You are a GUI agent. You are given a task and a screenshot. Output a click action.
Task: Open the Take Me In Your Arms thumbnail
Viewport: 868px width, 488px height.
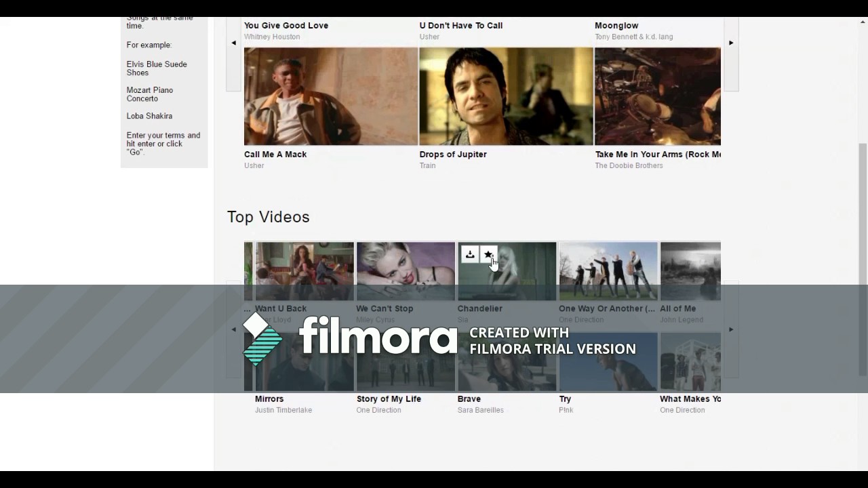click(658, 96)
